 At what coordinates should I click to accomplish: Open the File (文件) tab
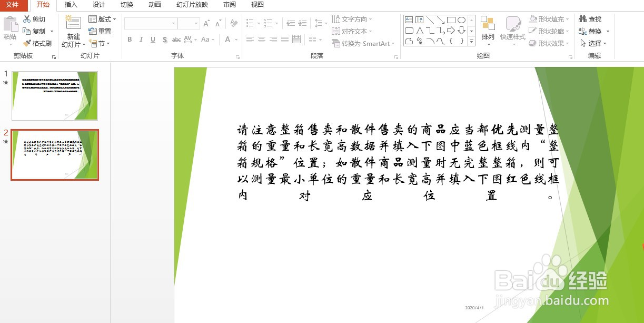(12, 5)
